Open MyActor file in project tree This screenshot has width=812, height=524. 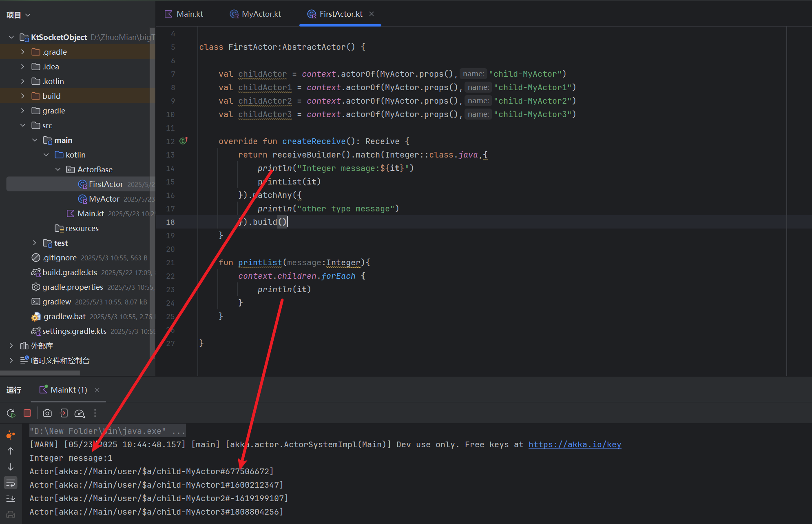104,199
